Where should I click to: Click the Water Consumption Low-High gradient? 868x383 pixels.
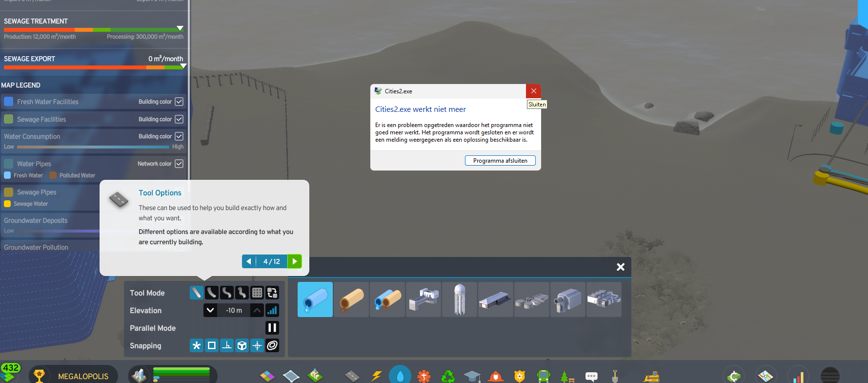[93, 147]
